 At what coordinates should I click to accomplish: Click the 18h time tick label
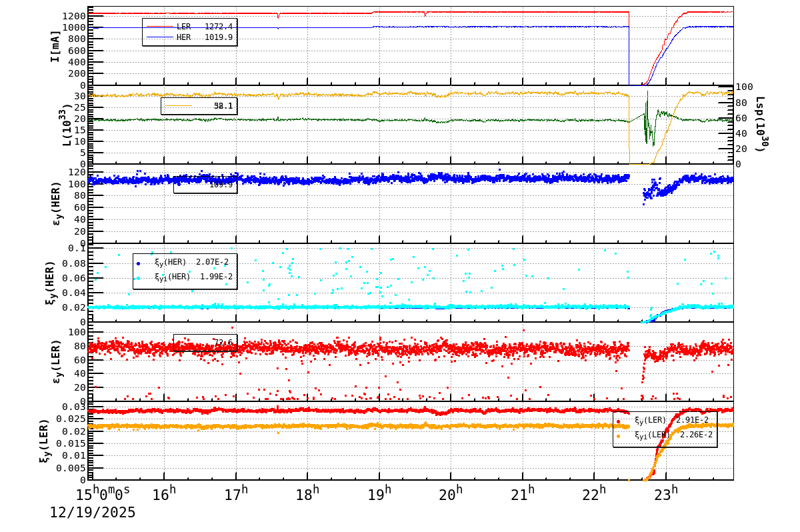tap(307, 494)
